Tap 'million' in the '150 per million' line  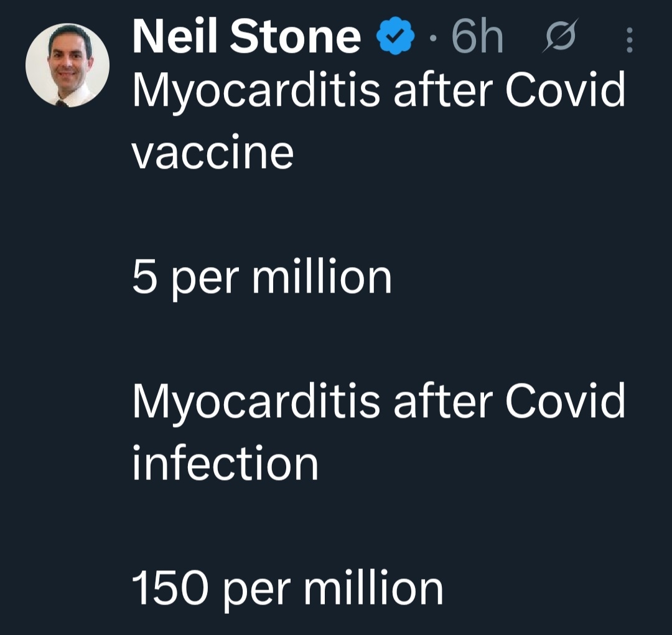[x=373, y=588]
